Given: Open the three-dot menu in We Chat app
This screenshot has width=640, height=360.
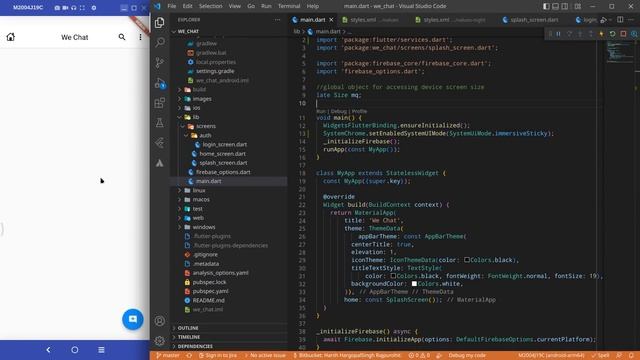Looking at the screenshot, I should (x=140, y=37).
